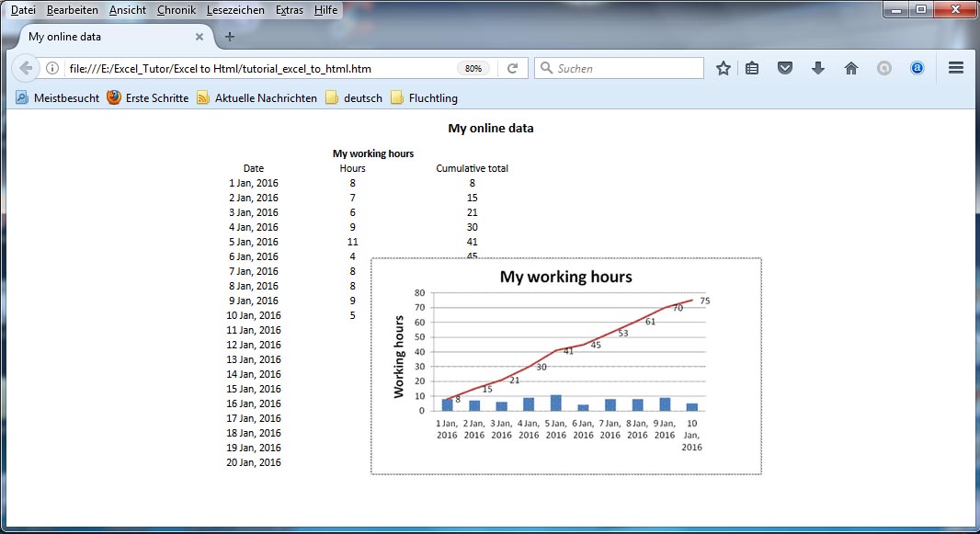The width and height of the screenshot is (980, 534).
Task: Save page to Pocket
Action: pyautogui.click(x=785, y=68)
